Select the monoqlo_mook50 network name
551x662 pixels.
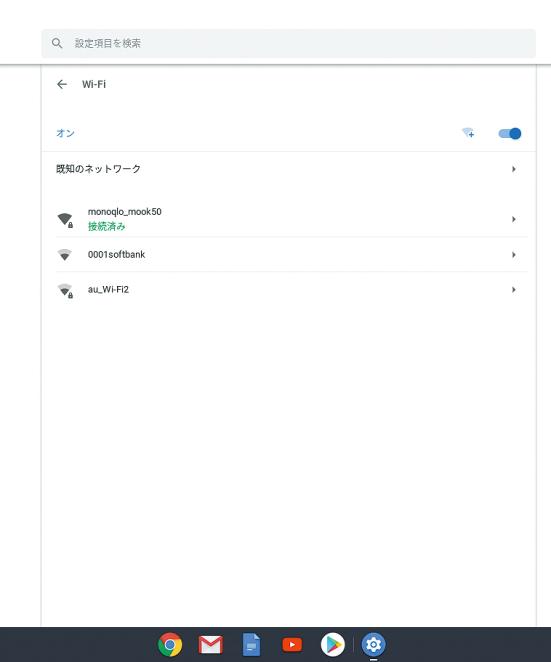click(125, 212)
